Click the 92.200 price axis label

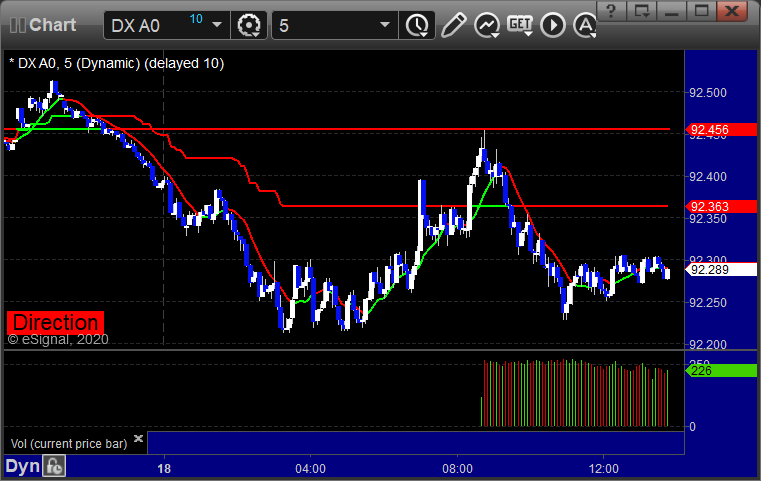click(708, 345)
